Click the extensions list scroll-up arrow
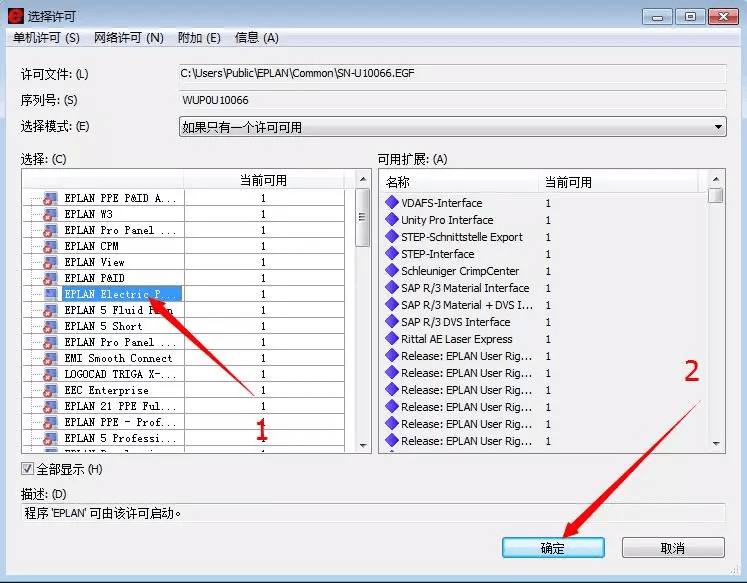The image size is (747, 583). (x=716, y=179)
